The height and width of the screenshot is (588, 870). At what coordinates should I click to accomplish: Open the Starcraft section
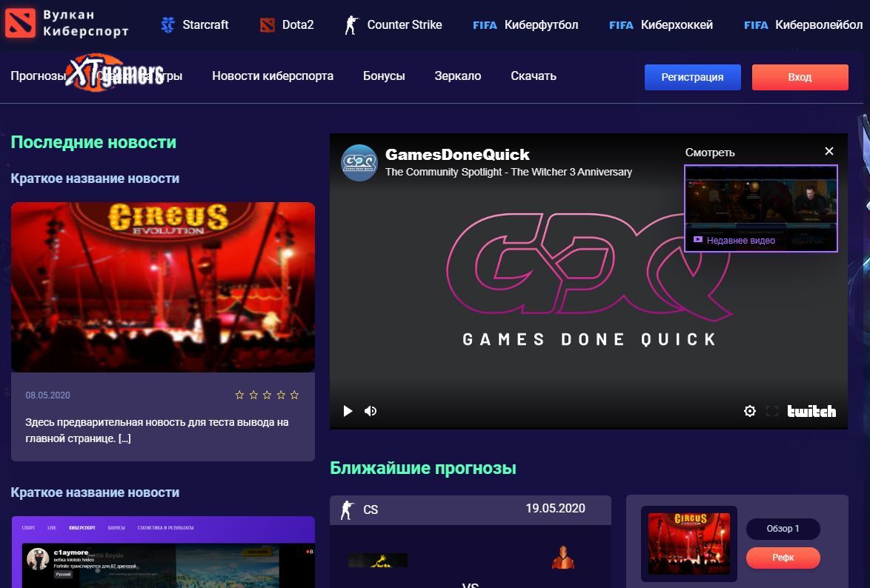[205, 25]
